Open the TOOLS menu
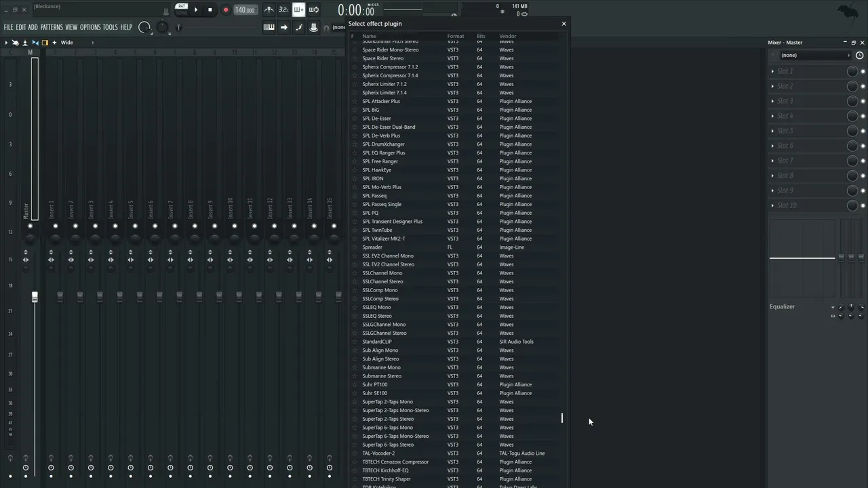The width and height of the screenshot is (868, 488). tap(111, 27)
